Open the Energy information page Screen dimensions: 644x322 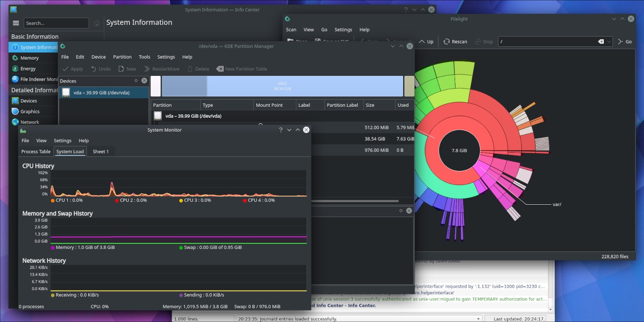coord(30,68)
